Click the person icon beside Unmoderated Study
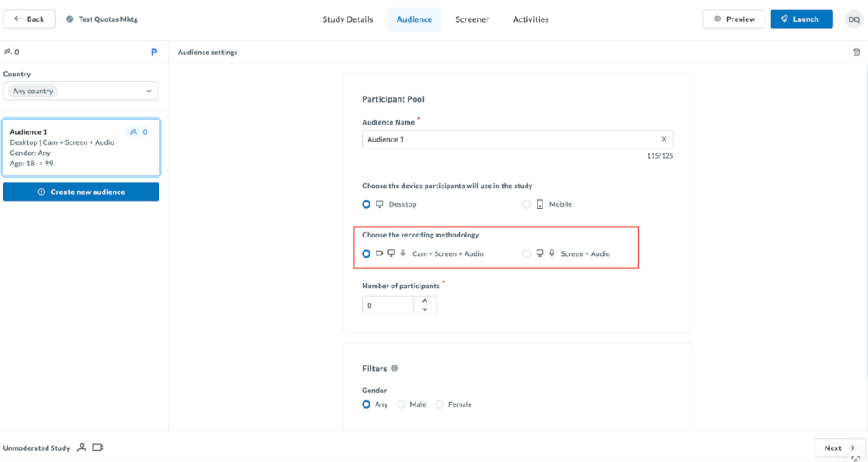 click(x=81, y=448)
